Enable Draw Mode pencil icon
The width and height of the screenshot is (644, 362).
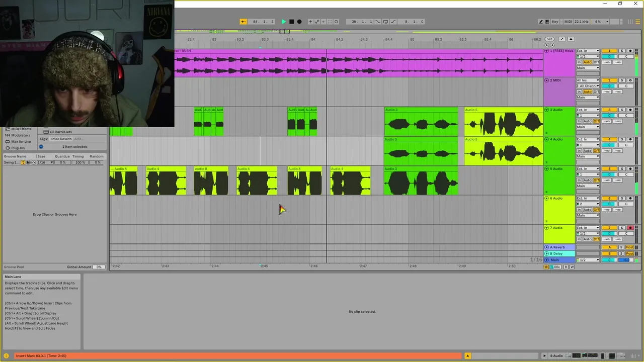pos(541,22)
